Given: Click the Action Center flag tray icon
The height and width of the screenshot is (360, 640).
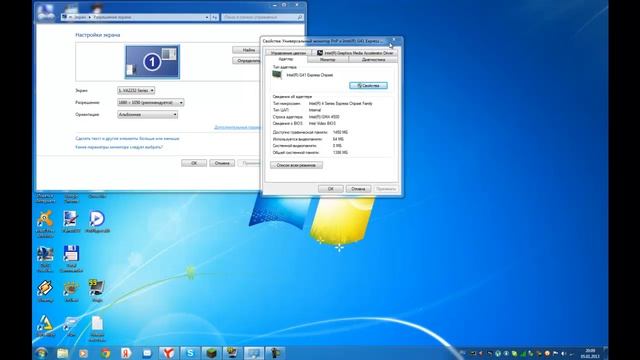Looking at the screenshot, I should pos(556,353).
